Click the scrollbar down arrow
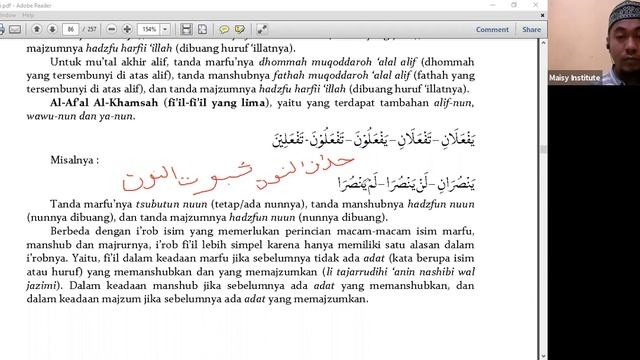Image resolution: width=640 pixels, height=360 pixels. tap(543, 356)
